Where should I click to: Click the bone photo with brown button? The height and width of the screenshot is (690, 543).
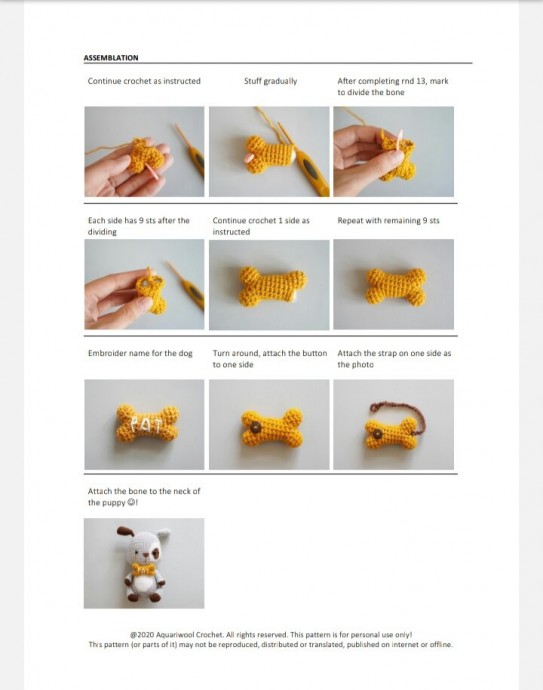[269, 425]
